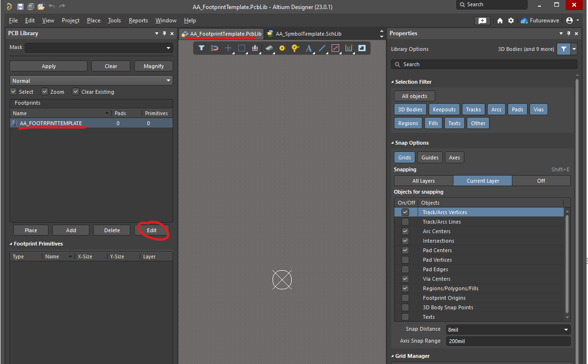Collapse the Footprint Primitives section
Viewport: 588px width, 364px height.
[11, 244]
